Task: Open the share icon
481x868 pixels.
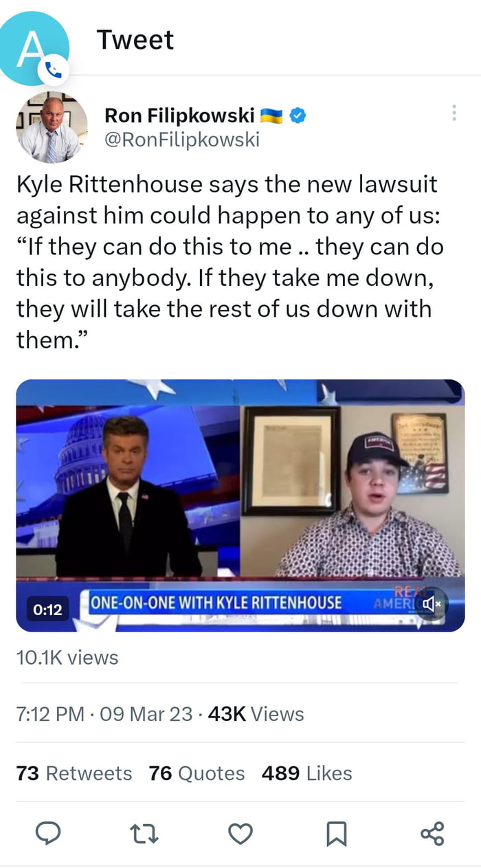Action: point(432,834)
